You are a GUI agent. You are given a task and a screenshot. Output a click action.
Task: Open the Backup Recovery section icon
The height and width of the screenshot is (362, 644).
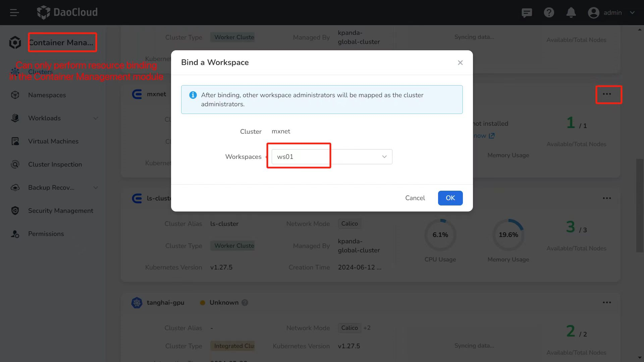click(x=15, y=187)
